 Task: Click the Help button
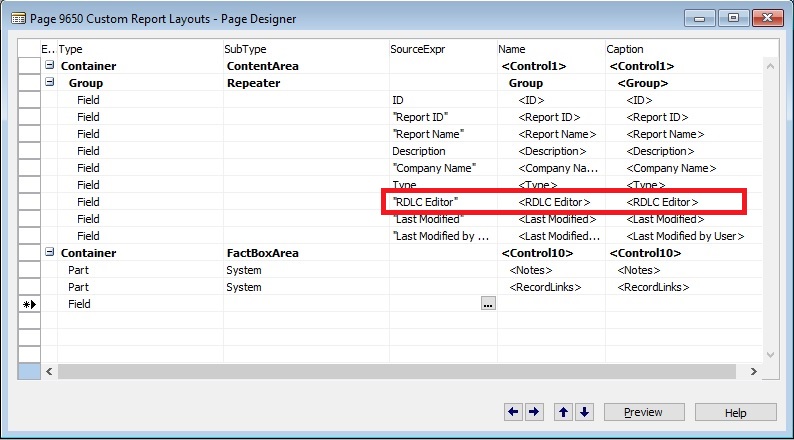point(735,412)
